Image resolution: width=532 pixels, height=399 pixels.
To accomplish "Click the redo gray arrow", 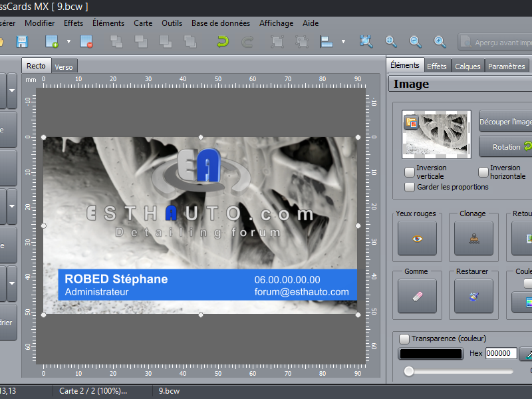I will [247, 42].
